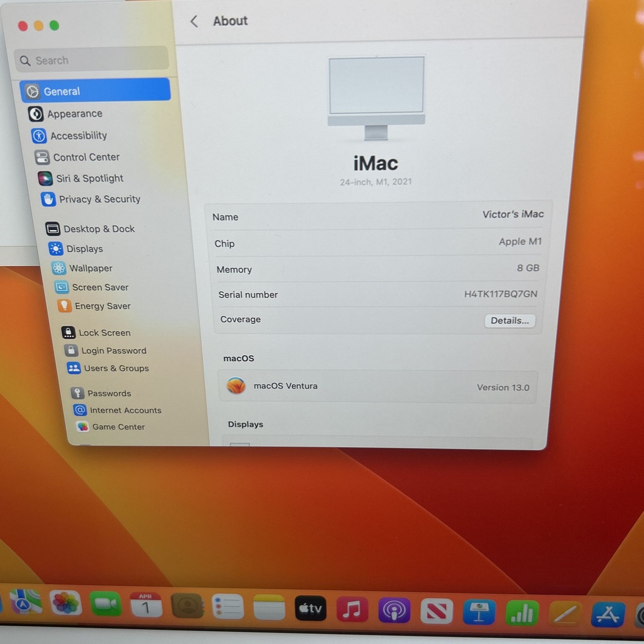Viewport: 644px width, 644px height.
Task: Open Control Center settings
Action: point(77,157)
